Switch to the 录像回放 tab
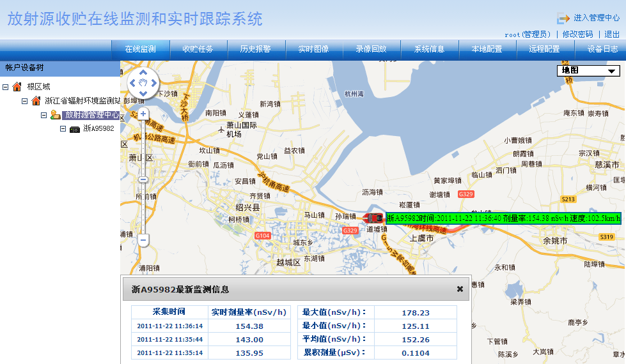Viewport: 626px width, 364px height. point(371,49)
